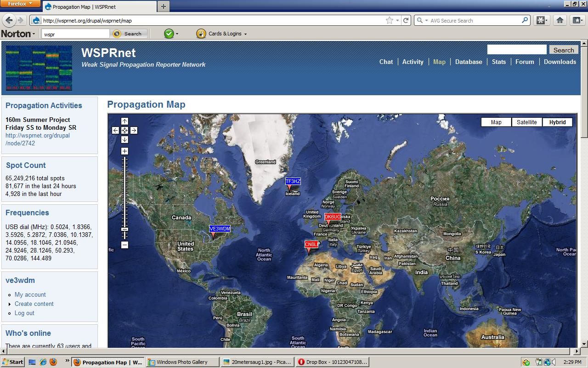This screenshot has width=588, height=368.
Task: Open the Firefox bookmarks toolbar button
Action: point(577,20)
